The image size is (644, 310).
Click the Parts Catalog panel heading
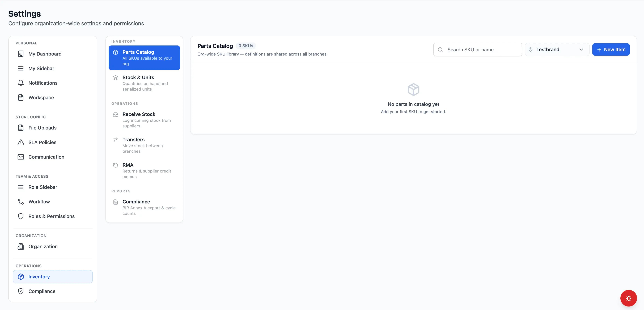pos(215,46)
